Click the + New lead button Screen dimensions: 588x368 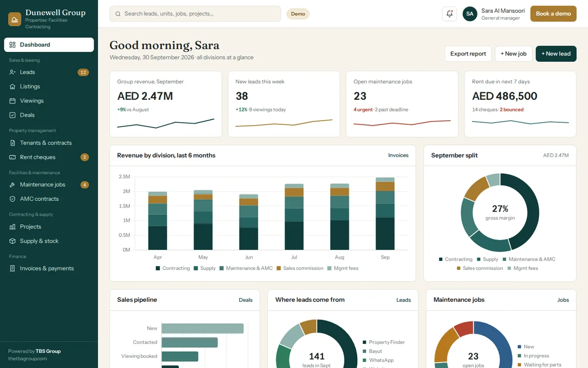coord(556,53)
